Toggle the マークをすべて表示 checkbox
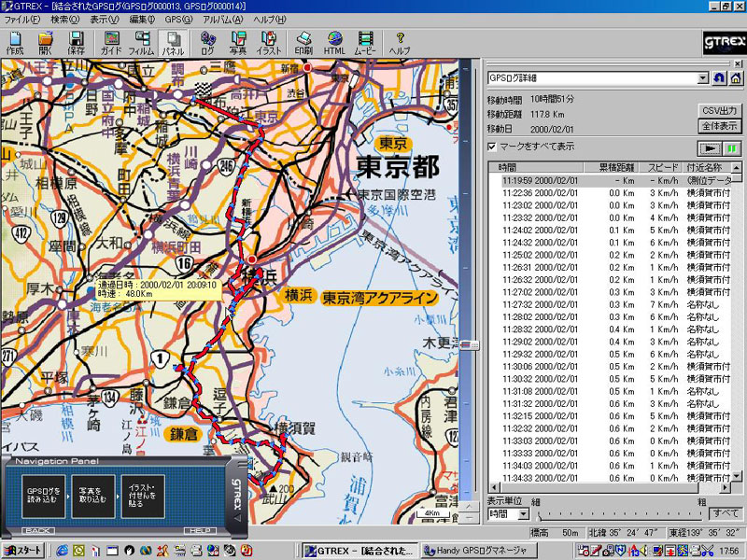 pos(492,147)
